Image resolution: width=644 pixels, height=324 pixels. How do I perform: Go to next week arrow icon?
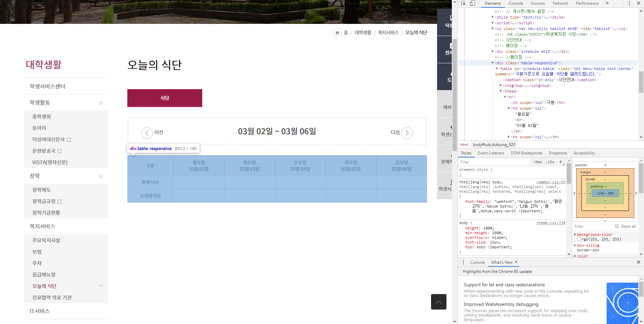pos(407,133)
